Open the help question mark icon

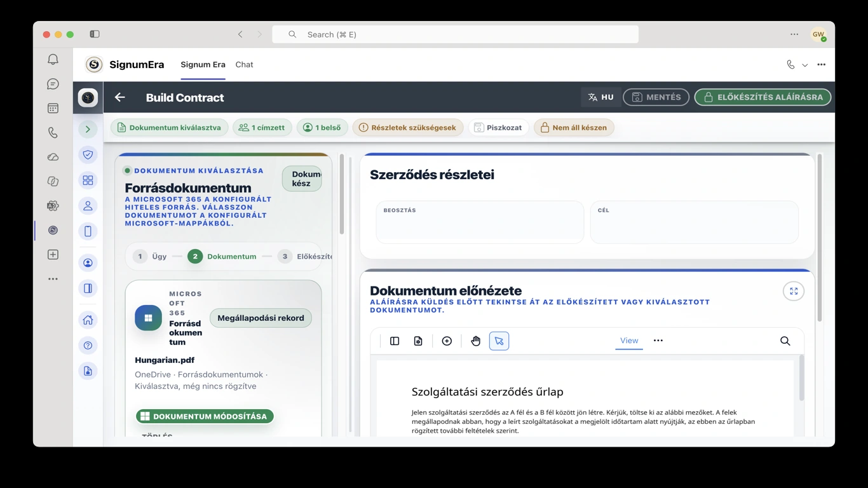click(88, 346)
